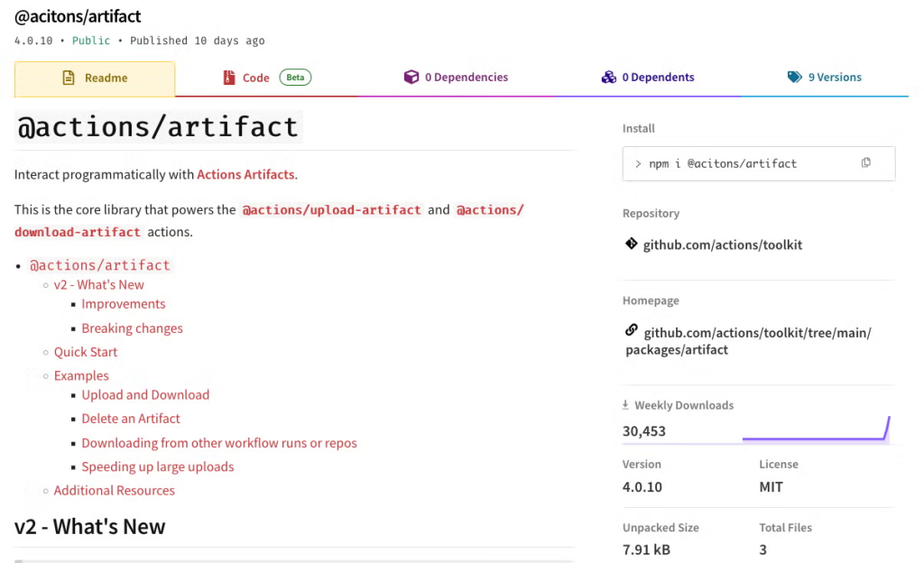Viewport: 924px width, 563px height.
Task: Open the Speeding up large uploads link
Action: (157, 466)
